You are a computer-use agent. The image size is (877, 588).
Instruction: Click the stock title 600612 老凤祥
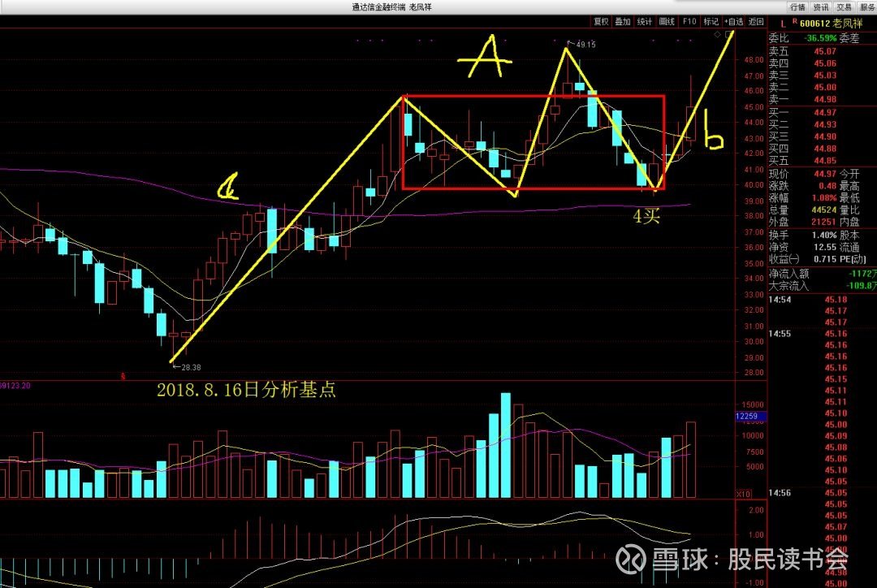(x=832, y=24)
